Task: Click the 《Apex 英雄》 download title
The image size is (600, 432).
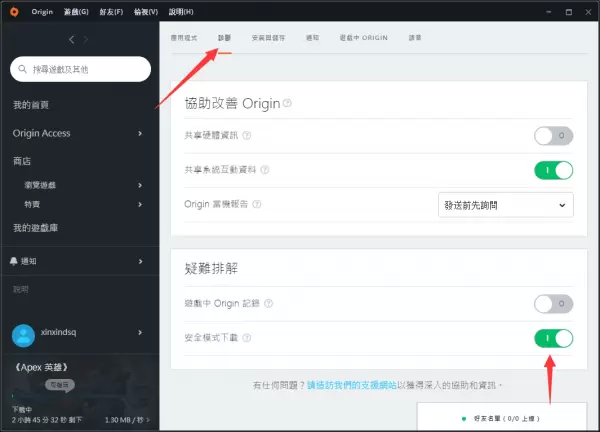Action: [41, 367]
